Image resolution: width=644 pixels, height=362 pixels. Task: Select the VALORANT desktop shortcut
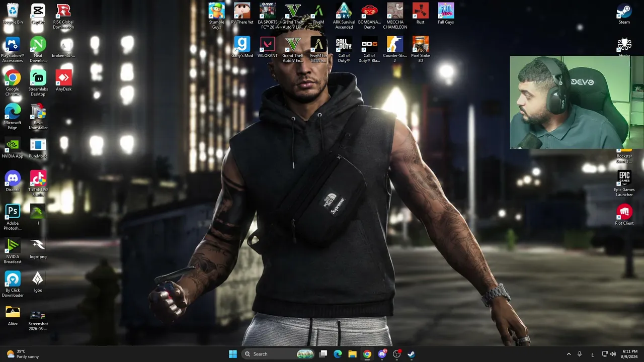point(268,48)
